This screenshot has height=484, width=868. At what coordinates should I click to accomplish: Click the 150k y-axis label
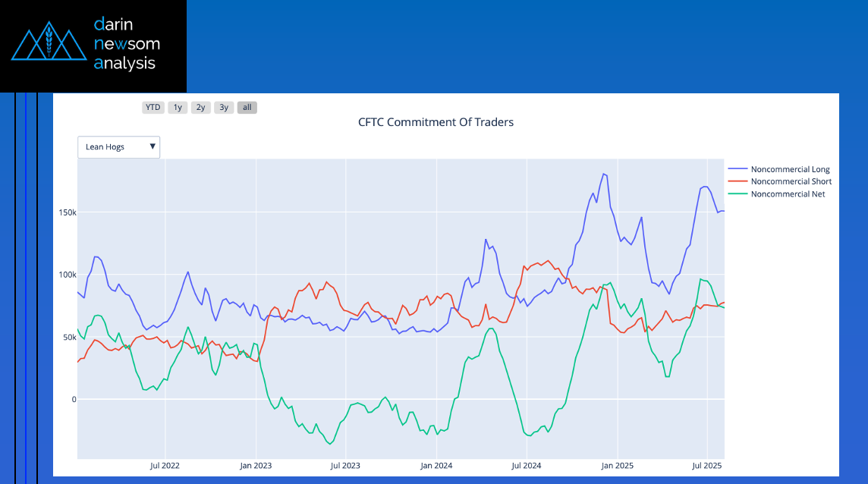68,212
